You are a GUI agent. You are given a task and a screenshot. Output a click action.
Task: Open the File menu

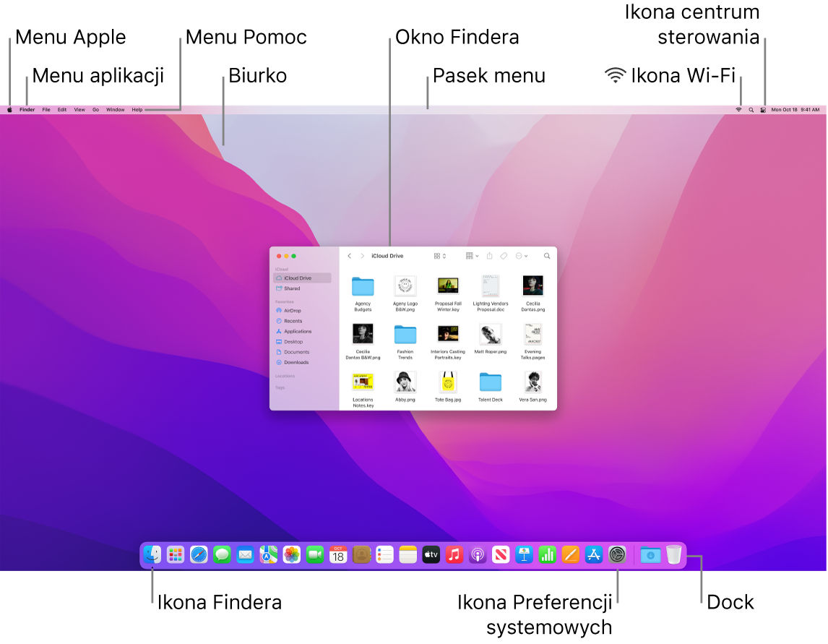click(x=46, y=110)
